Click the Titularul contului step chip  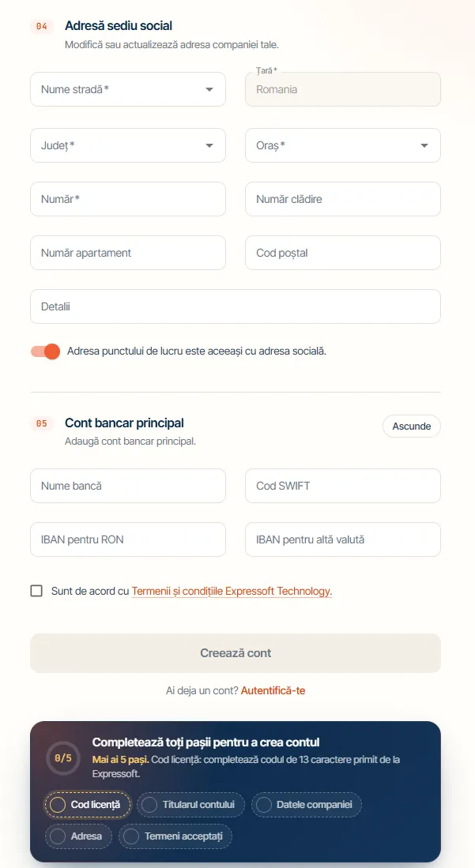tap(190, 804)
